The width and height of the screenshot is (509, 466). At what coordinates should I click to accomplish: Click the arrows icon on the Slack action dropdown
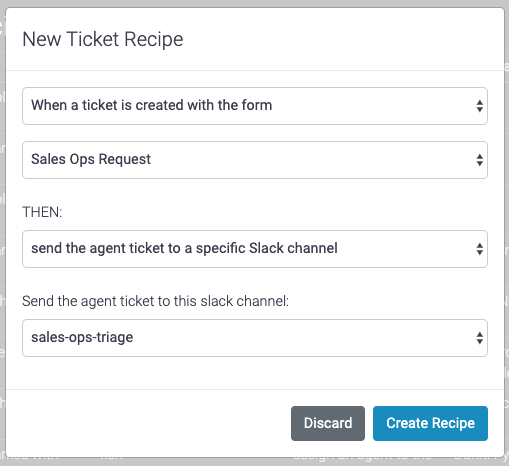click(x=479, y=249)
